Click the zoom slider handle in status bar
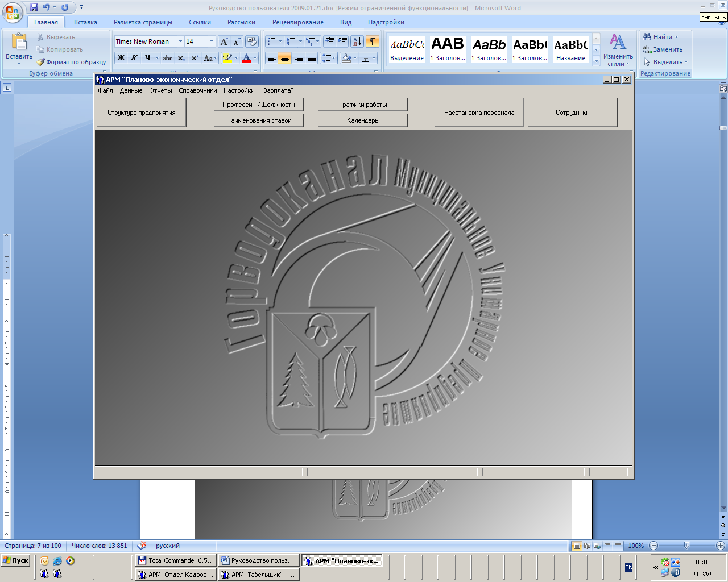This screenshot has width=728, height=582. point(686,546)
